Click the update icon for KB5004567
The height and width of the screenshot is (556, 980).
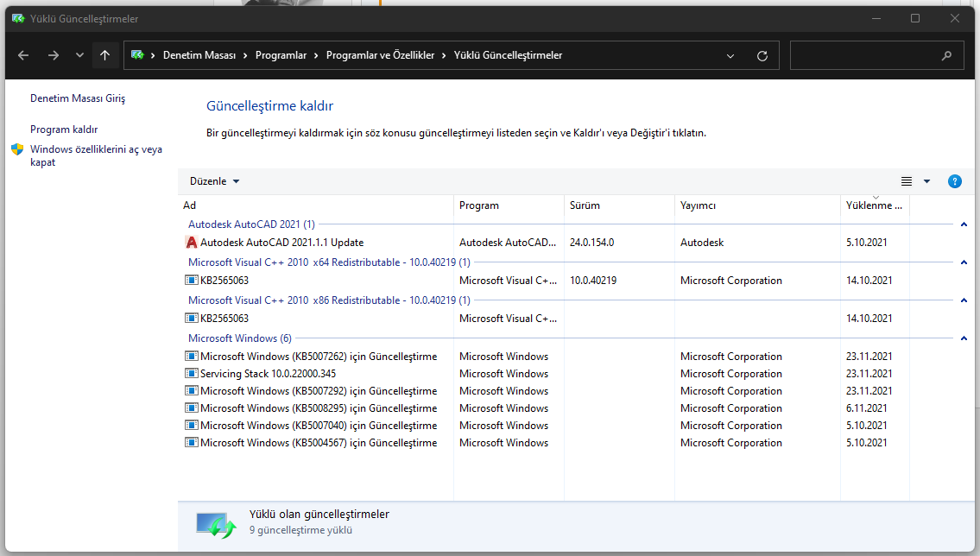click(191, 442)
